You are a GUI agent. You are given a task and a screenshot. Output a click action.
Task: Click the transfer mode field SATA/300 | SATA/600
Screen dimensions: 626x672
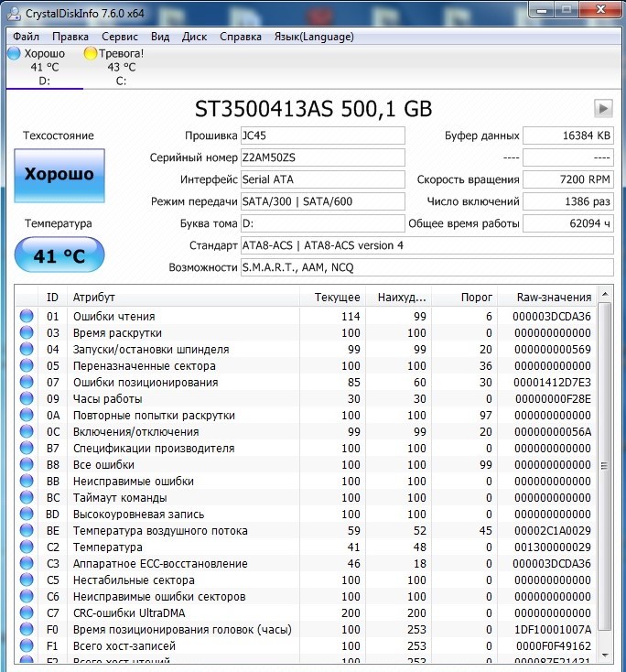point(323,201)
